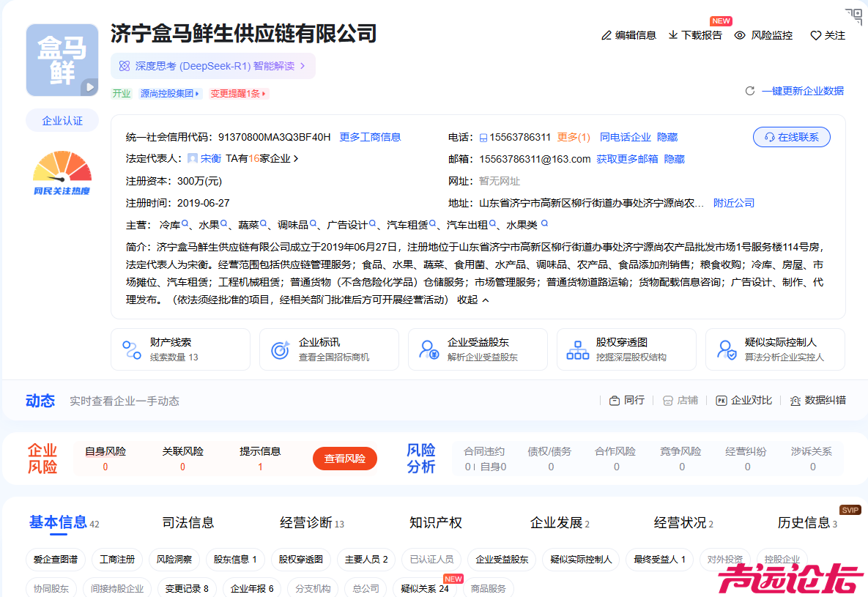Expand DeepSeek-R1 智能解读 chevron

[303, 66]
